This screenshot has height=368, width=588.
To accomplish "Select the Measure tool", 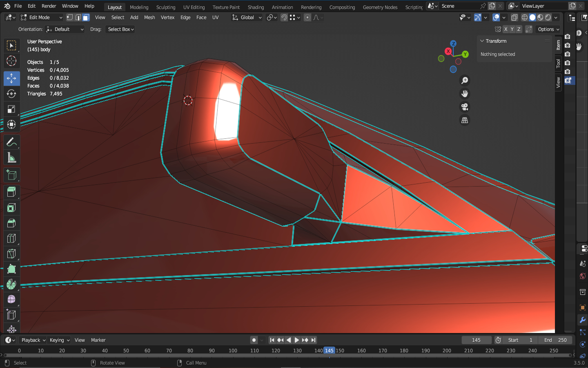I will pyautogui.click(x=11, y=158).
